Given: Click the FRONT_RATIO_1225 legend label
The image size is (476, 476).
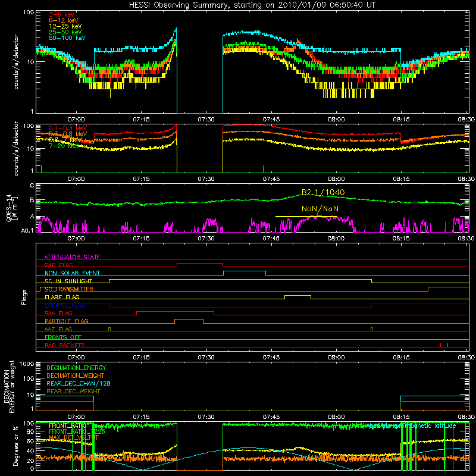Looking at the screenshot, I should click(77, 431).
